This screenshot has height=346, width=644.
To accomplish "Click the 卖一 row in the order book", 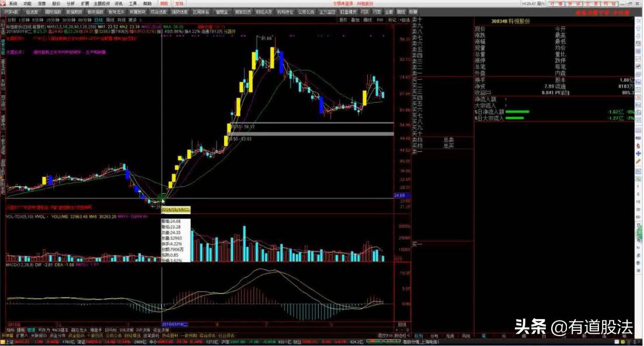I will tap(443, 74).
